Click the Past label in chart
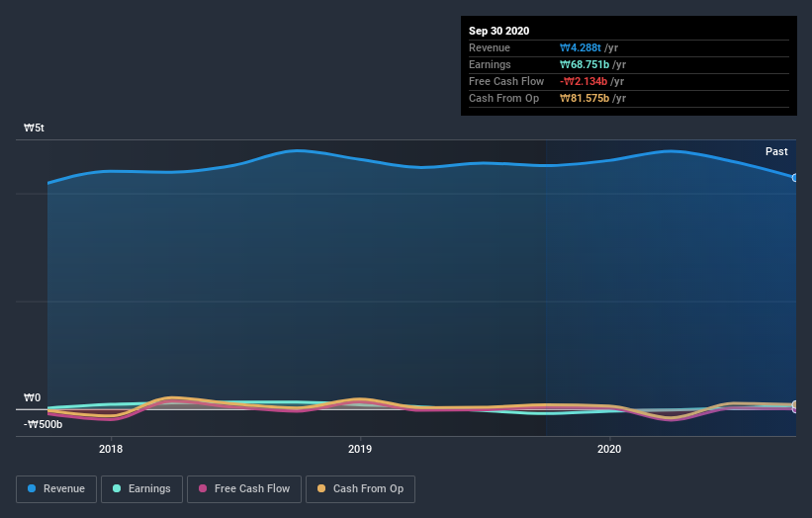The height and width of the screenshot is (518, 812). click(x=776, y=151)
